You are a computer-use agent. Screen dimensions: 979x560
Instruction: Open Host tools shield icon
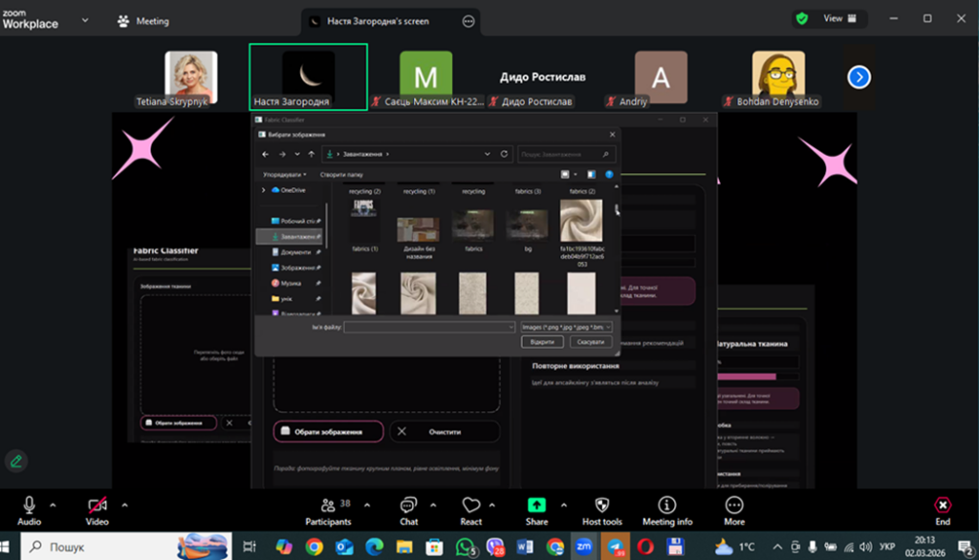(600, 506)
